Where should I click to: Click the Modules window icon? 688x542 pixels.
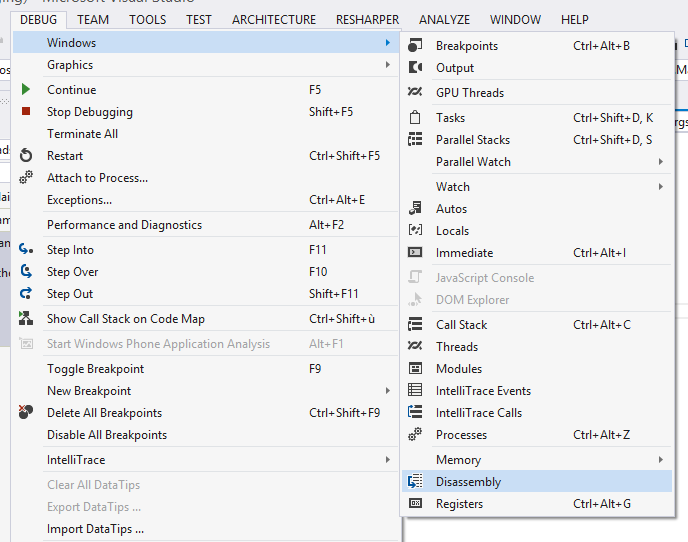415,368
